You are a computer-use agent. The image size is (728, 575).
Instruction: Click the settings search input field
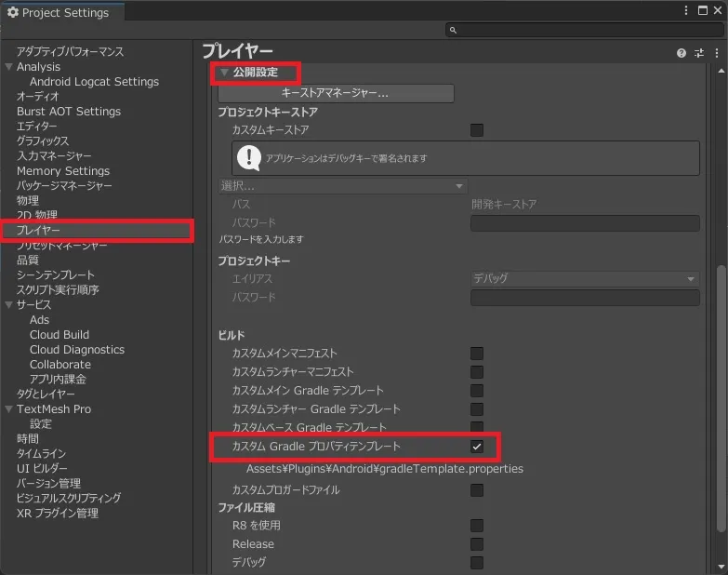584,30
